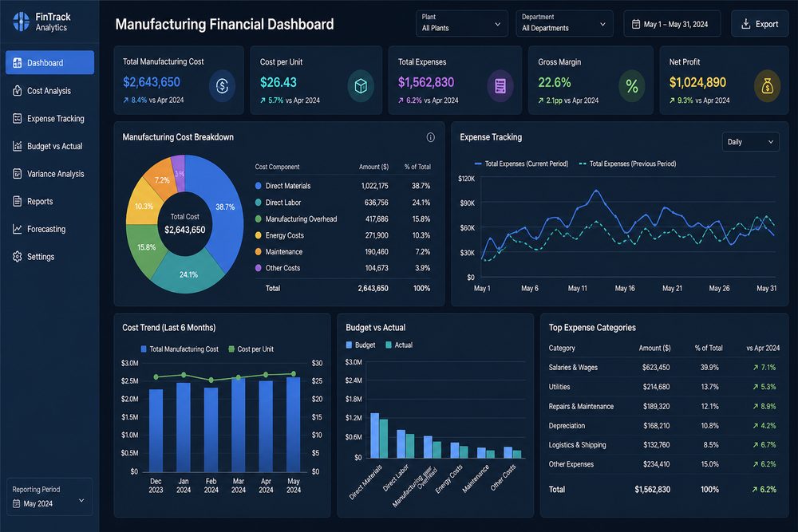This screenshot has width=798, height=532.
Task: Click the Depreciation category row
Action: tap(664, 426)
